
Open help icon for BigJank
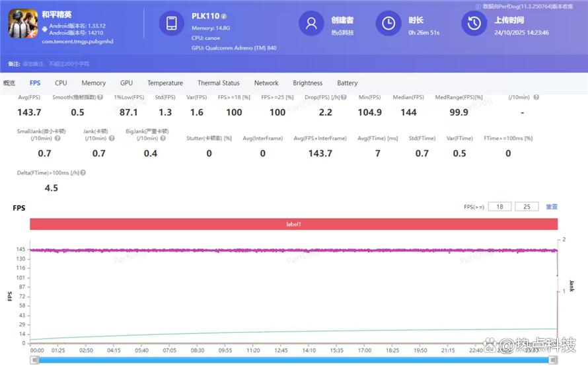point(163,138)
